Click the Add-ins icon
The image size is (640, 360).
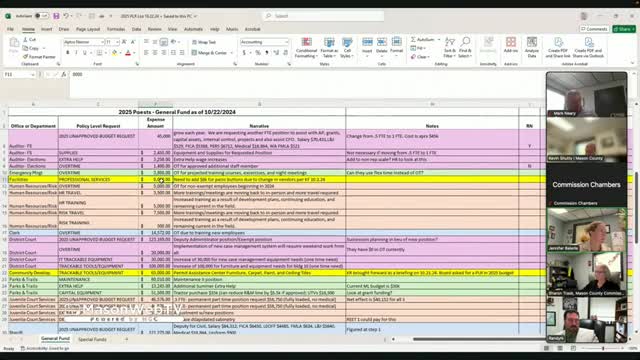(511, 45)
